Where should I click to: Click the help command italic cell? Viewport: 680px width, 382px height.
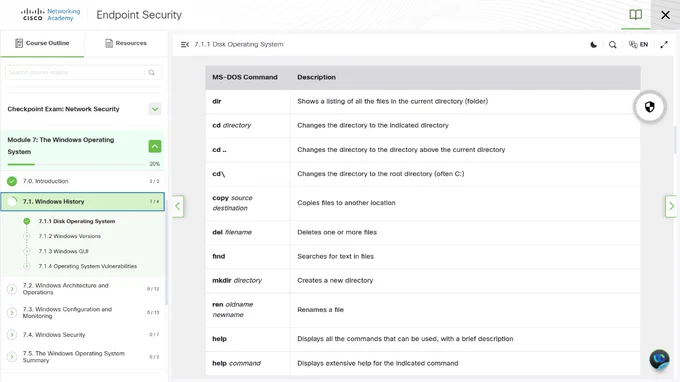pyautogui.click(x=248, y=363)
